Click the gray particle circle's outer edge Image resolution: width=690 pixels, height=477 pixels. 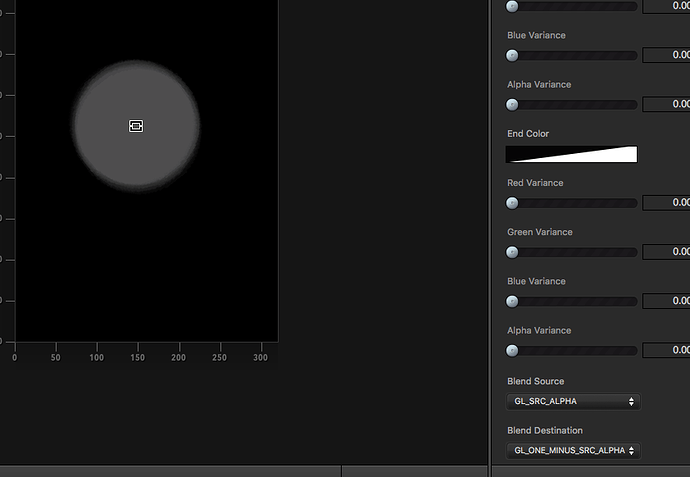[136, 62]
